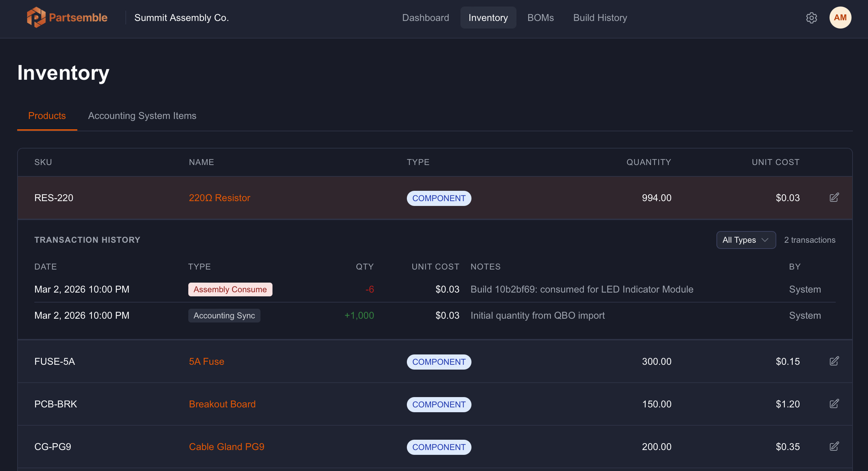Edit the Breakout Board item
The width and height of the screenshot is (868, 471).
(834, 404)
